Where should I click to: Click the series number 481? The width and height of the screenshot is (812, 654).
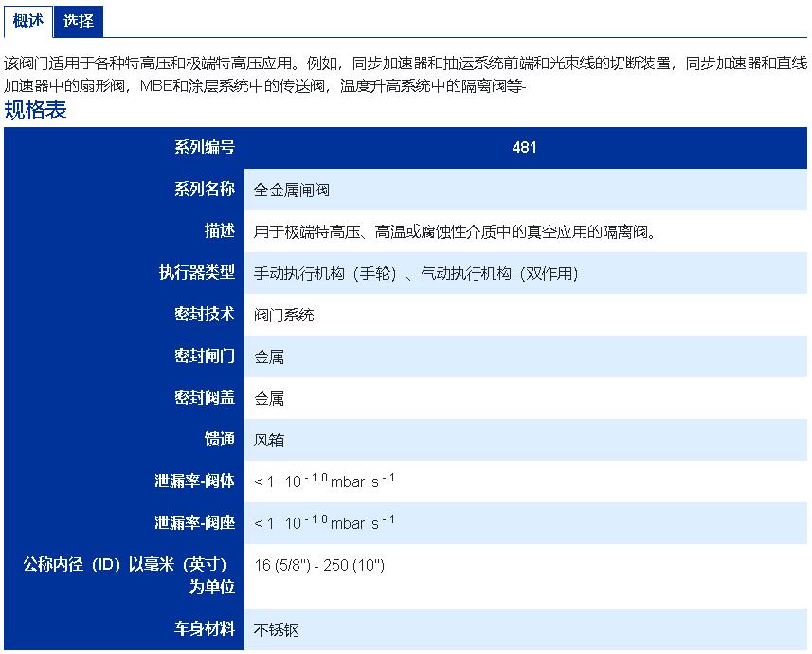pyautogui.click(x=524, y=147)
